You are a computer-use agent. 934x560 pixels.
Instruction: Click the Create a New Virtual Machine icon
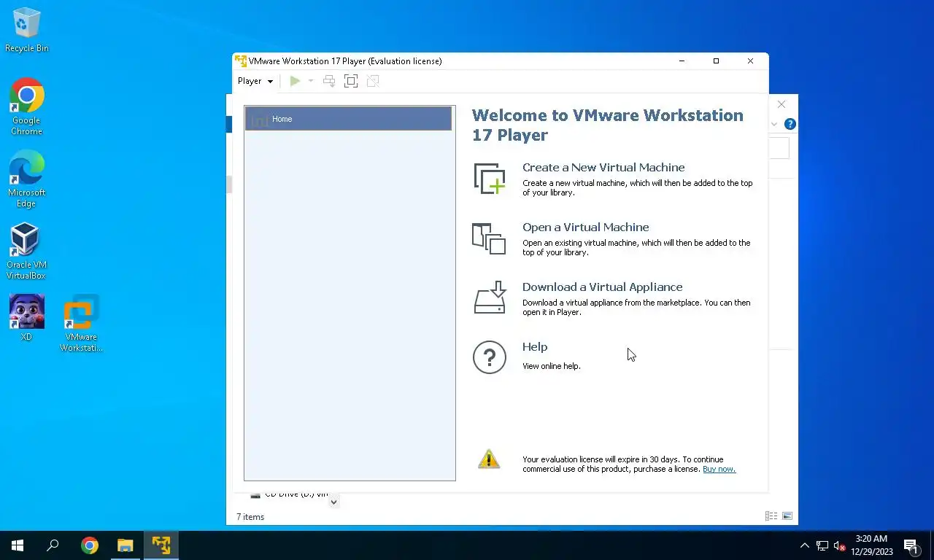(x=489, y=179)
